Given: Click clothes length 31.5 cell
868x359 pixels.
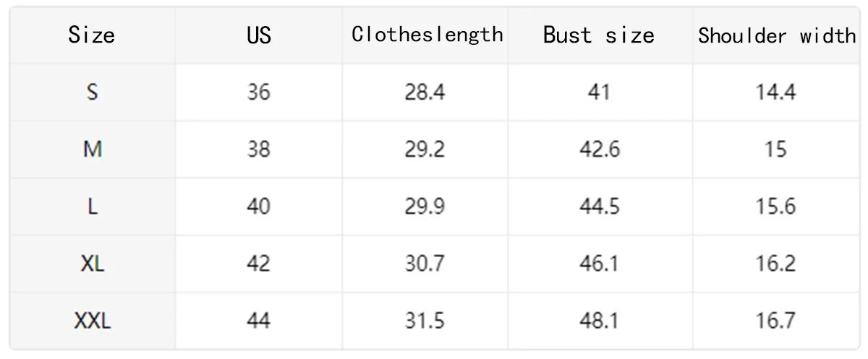Looking at the screenshot, I should [x=425, y=320].
